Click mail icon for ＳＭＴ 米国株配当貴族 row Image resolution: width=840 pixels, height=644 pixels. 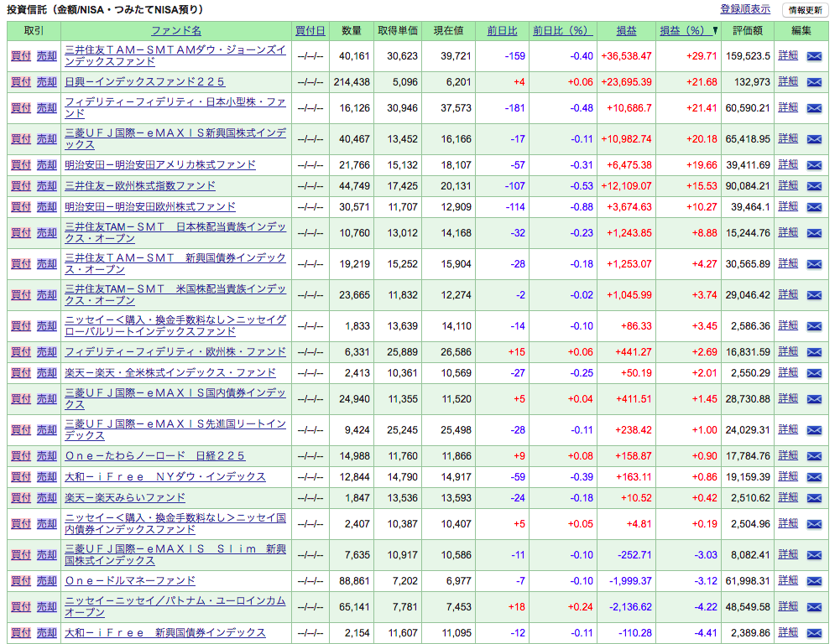coord(814,295)
